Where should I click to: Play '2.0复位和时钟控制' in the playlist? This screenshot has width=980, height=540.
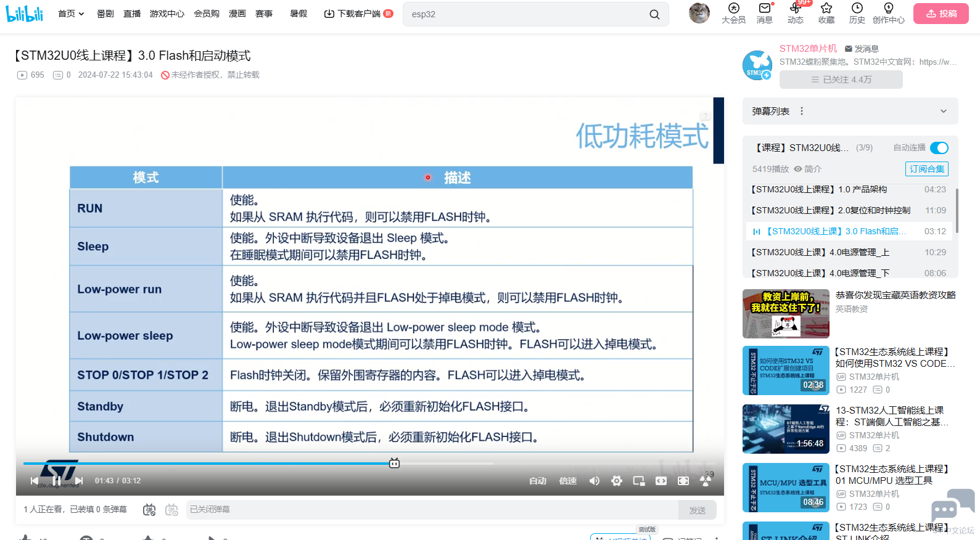coord(848,210)
